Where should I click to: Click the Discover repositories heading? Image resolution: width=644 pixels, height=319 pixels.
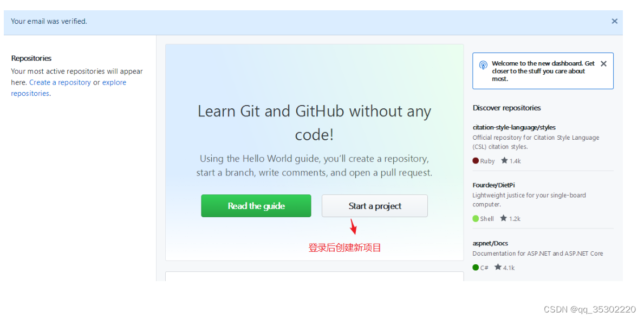point(507,108)
